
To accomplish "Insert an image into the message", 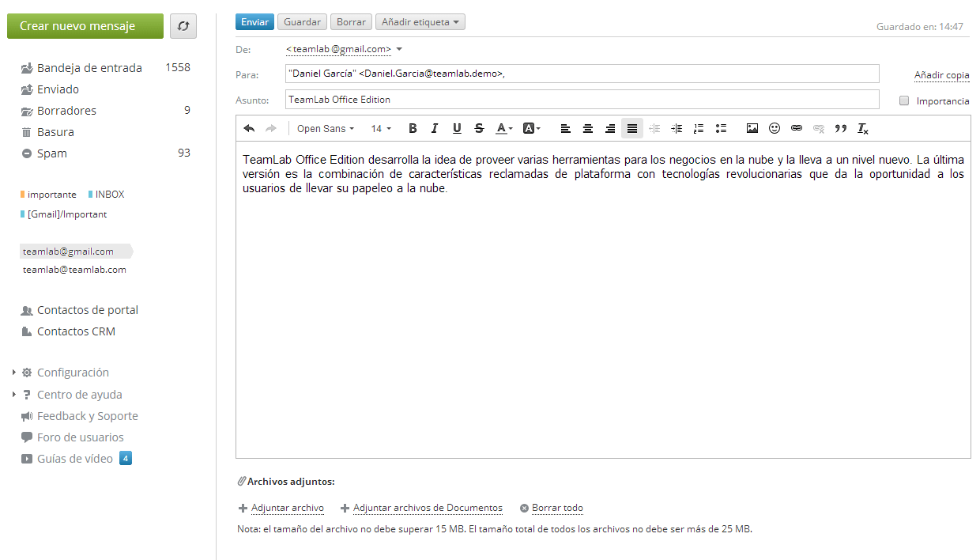I will tap(752, 128).
